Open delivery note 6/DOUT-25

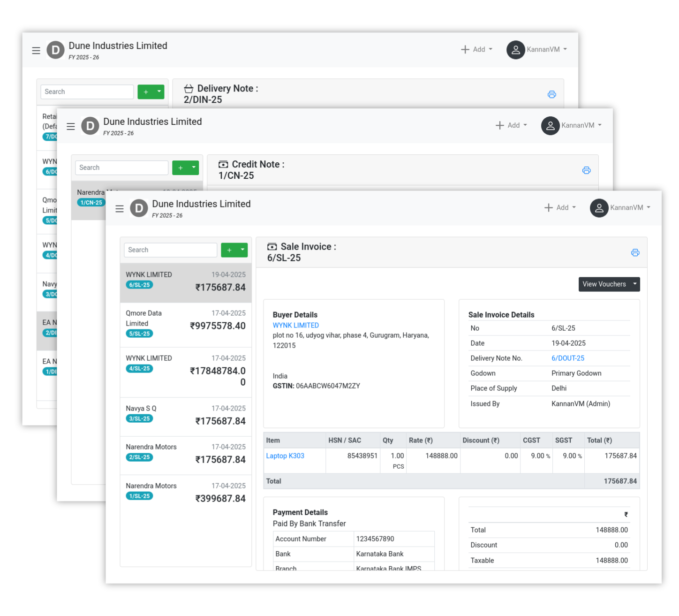(x=567, y=358)
